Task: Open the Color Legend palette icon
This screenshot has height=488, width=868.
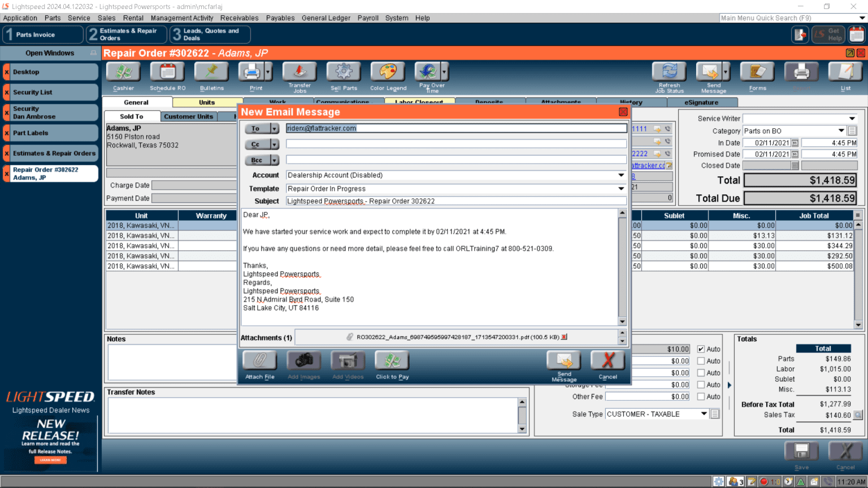Action: pyautogui.click(x=388, y=72)
